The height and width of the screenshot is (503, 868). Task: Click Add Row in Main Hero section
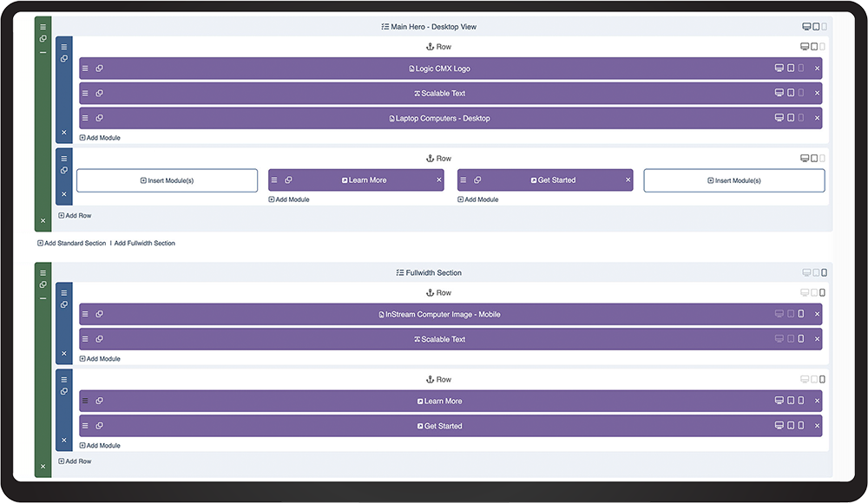75,215
